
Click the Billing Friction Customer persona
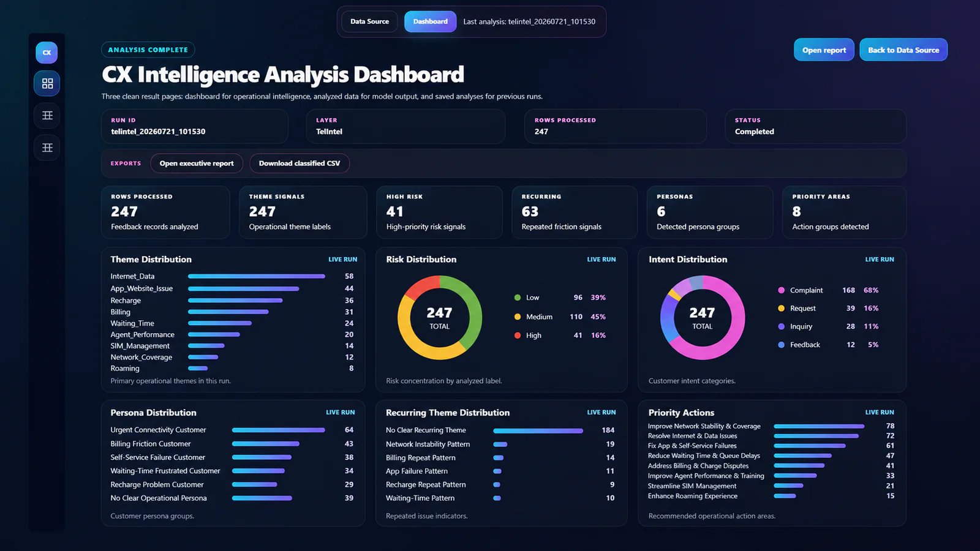(232, 444)
